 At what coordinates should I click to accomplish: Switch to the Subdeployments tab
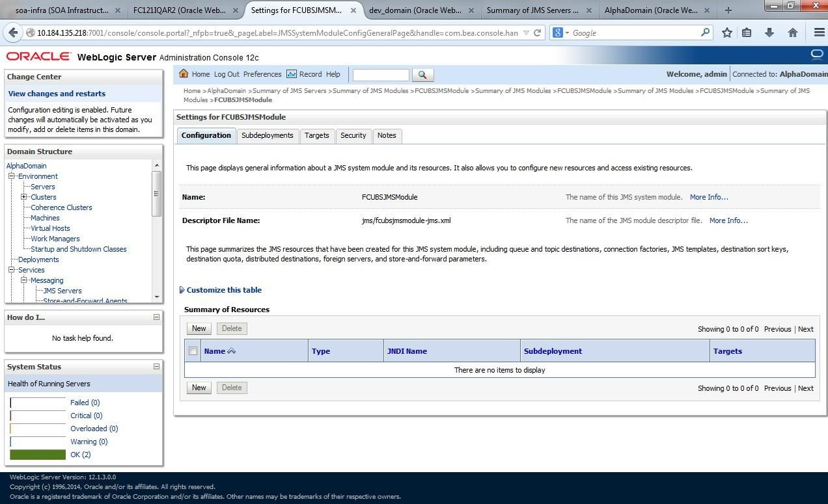pos(267,135)
